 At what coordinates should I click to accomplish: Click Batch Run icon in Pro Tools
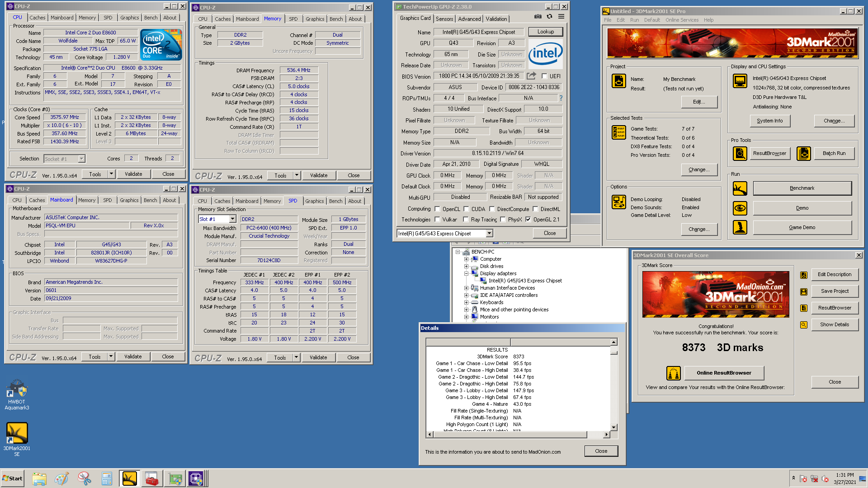point(804,154)
